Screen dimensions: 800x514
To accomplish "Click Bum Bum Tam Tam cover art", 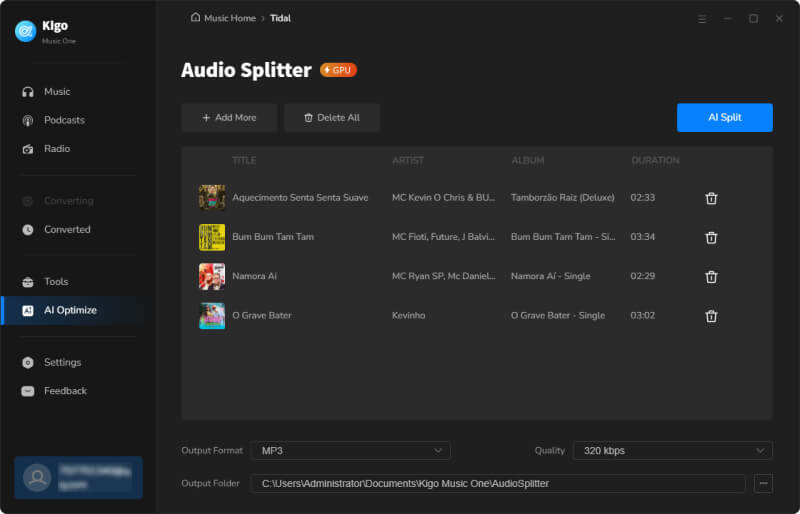I will click(x=212, y=237).
